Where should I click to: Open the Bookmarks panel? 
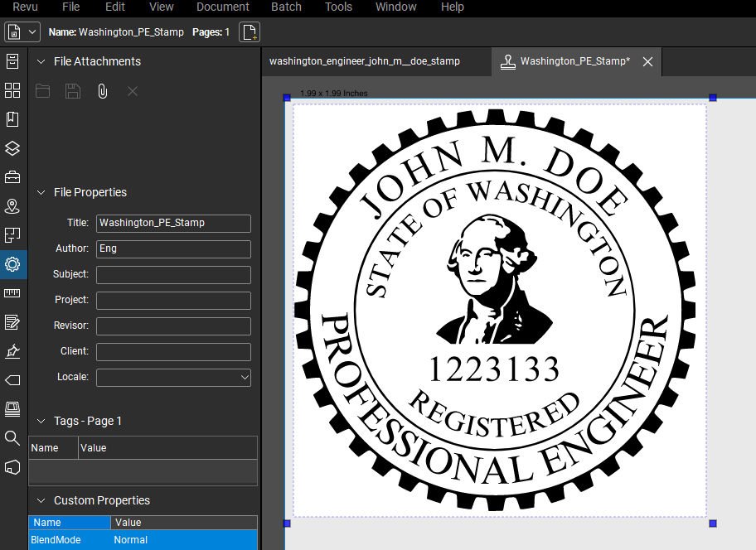[12, 118]
